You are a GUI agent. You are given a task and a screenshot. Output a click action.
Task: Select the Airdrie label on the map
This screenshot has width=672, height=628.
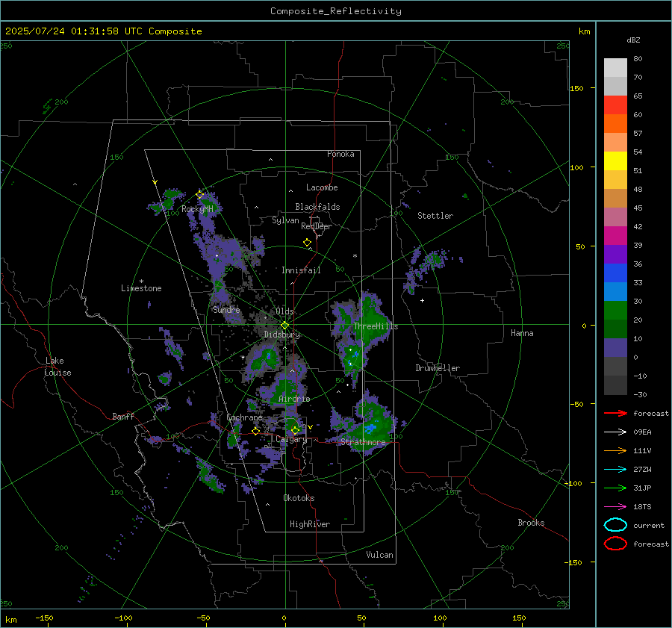click(294, 399)
